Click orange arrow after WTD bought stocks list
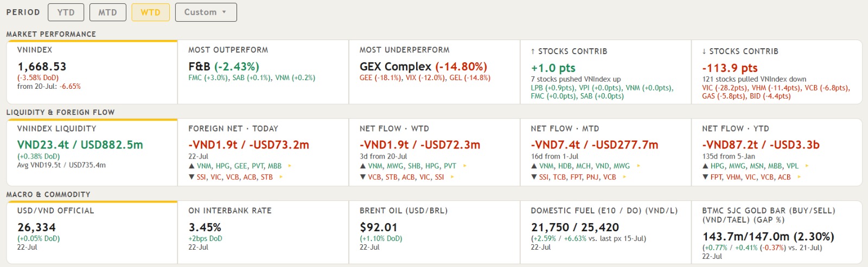868x267 pixels. click(x=464, y=166)
